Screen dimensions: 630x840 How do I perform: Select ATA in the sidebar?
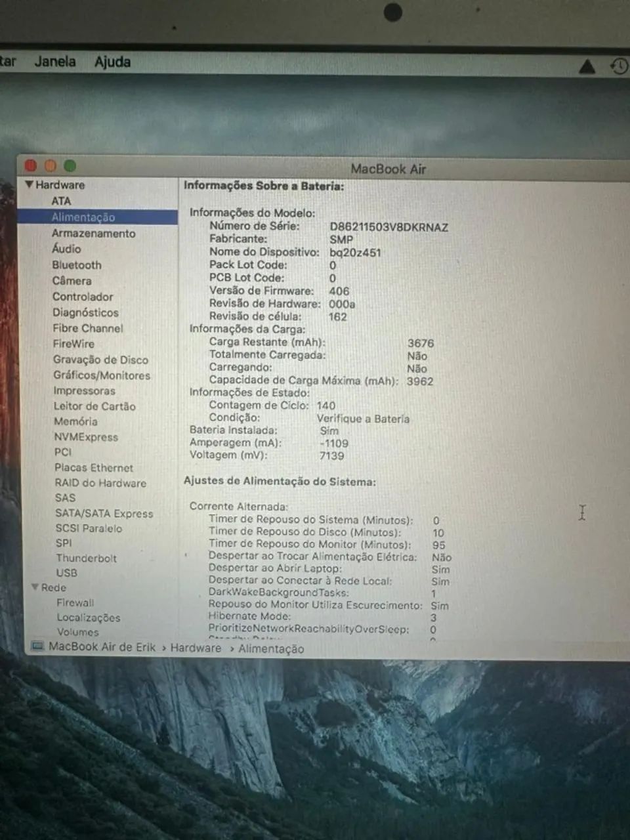[x=61, y=201]
